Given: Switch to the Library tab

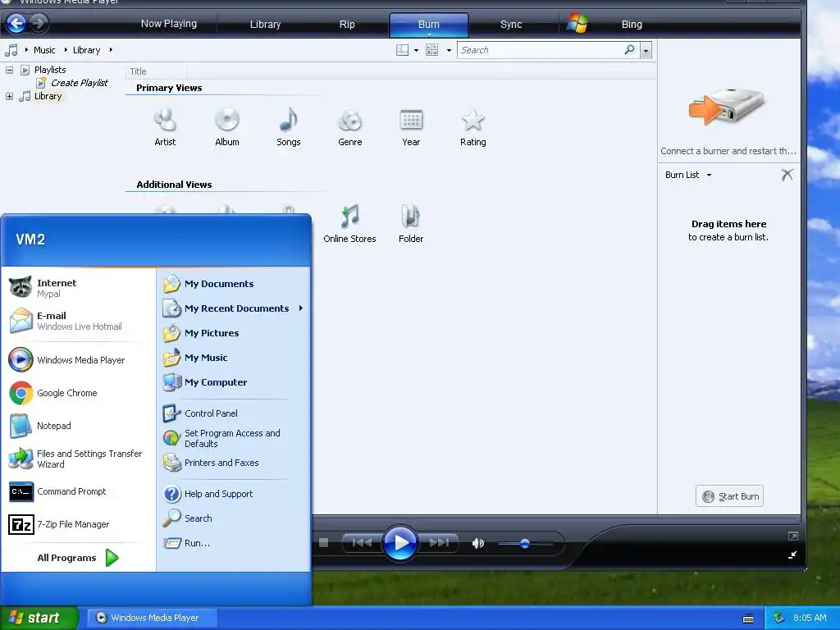Looking at the screenshot, I should [265, 24].
